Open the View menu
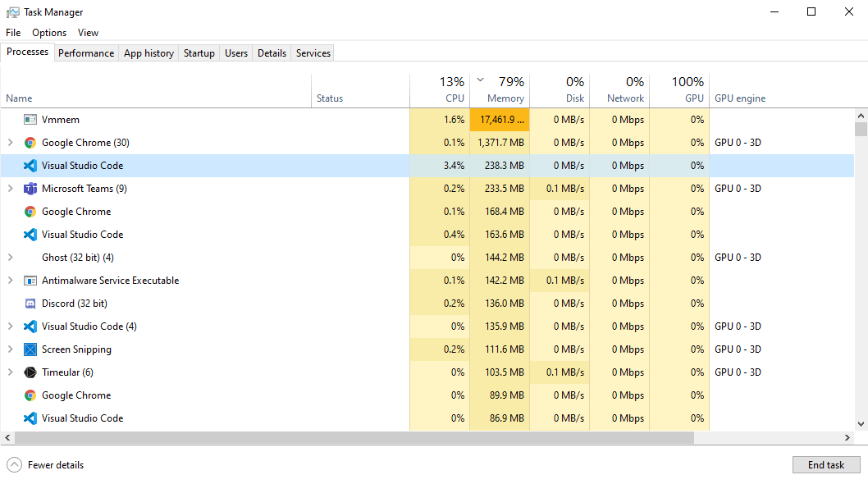The image size is (868, 484). click(x=88, y=33)
